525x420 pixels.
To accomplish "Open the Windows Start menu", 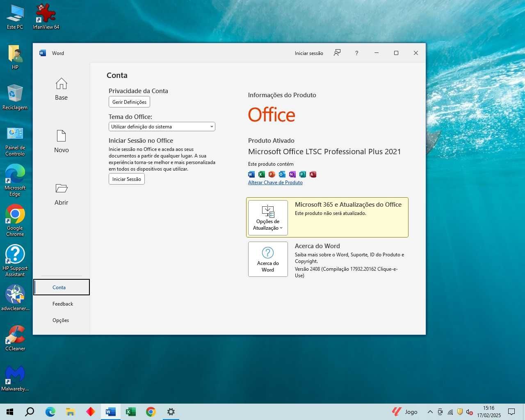I will 10,412.
